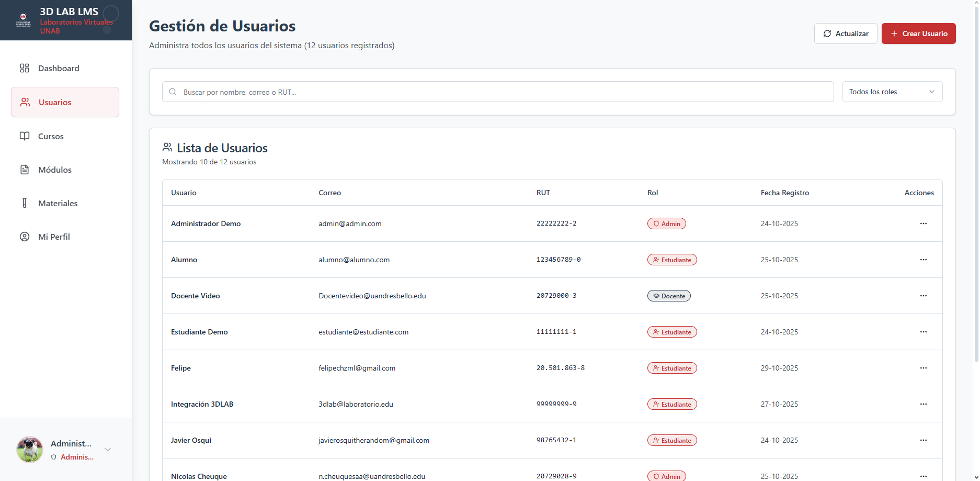Click the Materiales test tube icon
Viewport: 980px width, 481px height.
pyautogui.click(x=25, y=203)
